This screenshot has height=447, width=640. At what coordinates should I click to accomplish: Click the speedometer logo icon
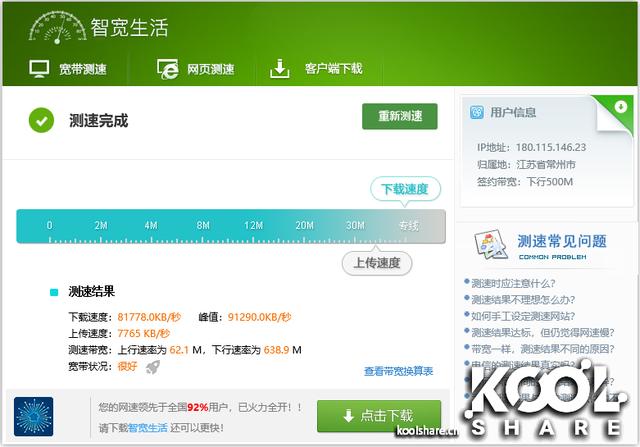[x=58, y=27]
